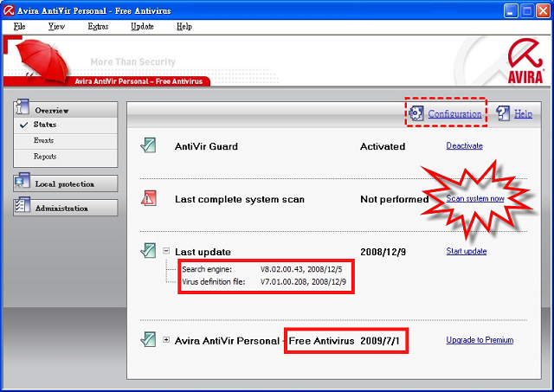Screen dimensions: 554x392
Task: Click the red umbrella banner image
Action: tap(42, 60)
